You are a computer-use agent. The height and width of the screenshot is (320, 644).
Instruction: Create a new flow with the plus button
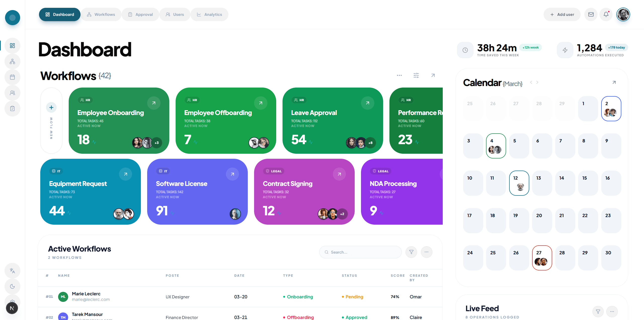click(51, 107)
